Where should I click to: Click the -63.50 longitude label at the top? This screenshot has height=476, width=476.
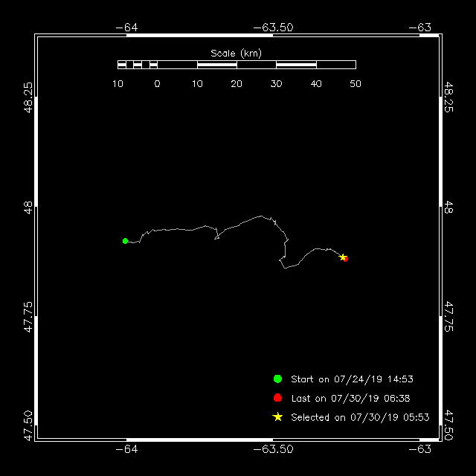click(273, 28)
